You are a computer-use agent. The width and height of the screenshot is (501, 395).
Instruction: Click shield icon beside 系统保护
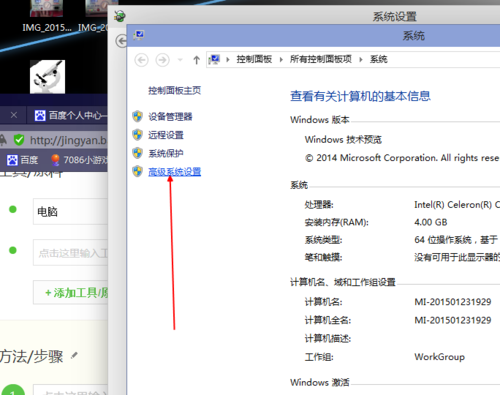tap(137, 153)
